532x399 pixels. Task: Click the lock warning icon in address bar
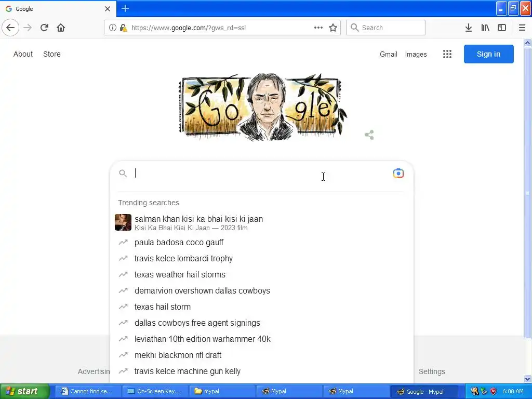pyautogui.click(x=124, y=28)
